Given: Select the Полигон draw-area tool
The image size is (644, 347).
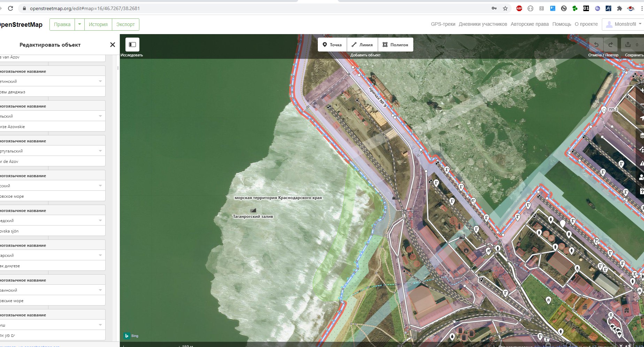Looking at the screenshot, I should 396,45.
